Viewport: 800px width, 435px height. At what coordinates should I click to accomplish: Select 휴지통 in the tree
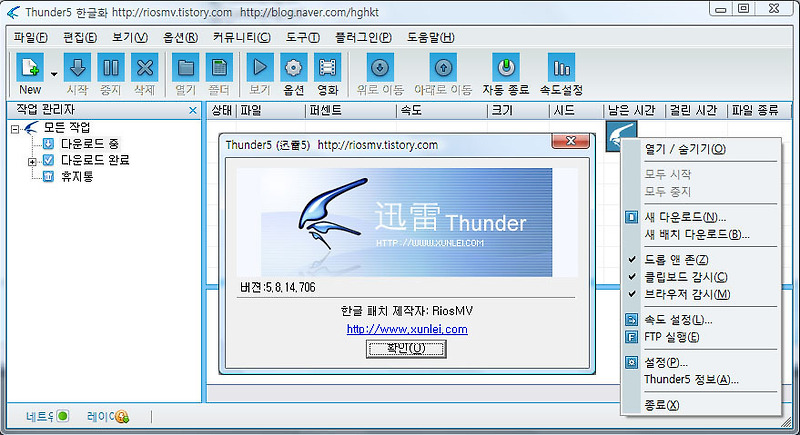pos(77,176)
